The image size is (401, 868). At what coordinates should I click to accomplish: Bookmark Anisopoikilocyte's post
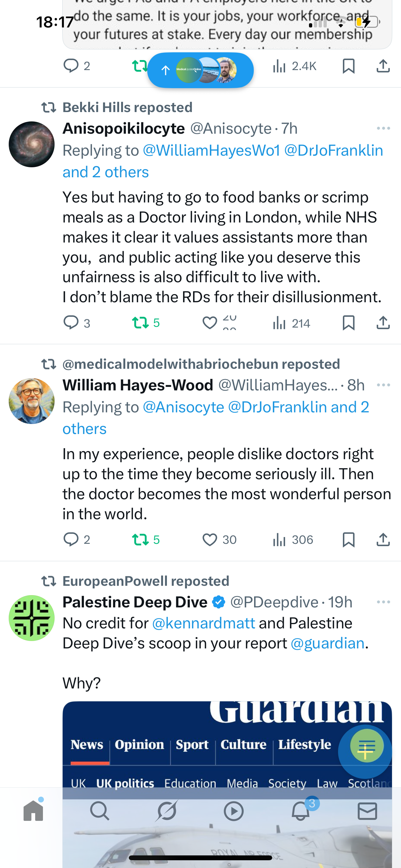348,323
